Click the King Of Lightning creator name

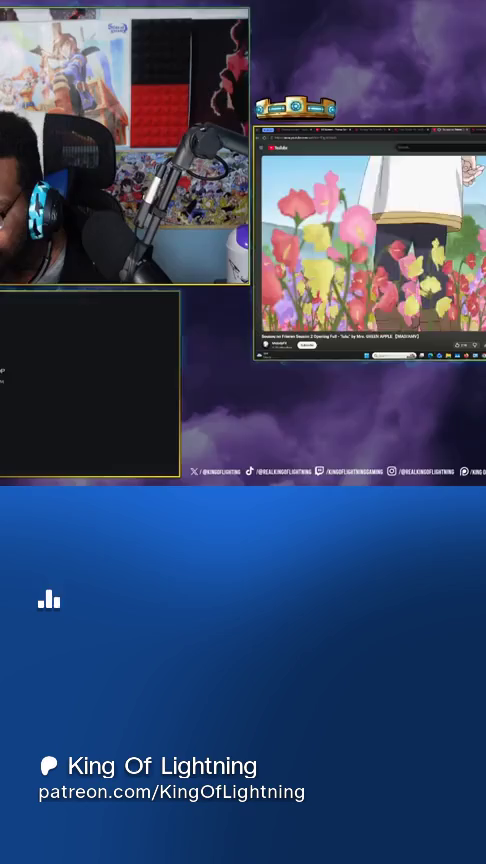coord(163,766)
